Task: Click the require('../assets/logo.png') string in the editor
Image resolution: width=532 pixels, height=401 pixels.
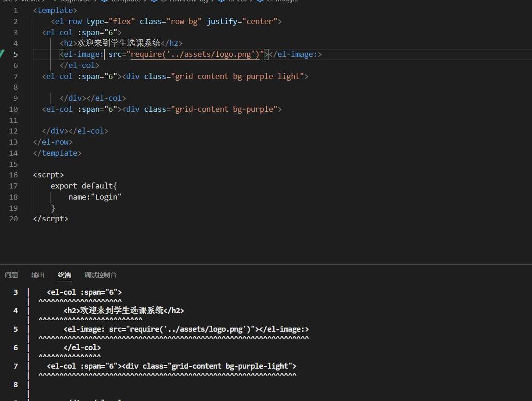Action: 197,54
